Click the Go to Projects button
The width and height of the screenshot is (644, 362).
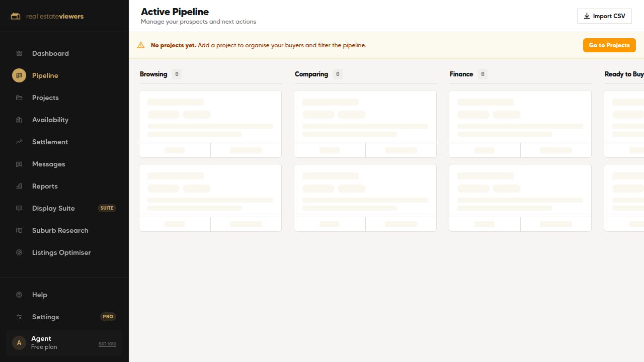(609, 45)
